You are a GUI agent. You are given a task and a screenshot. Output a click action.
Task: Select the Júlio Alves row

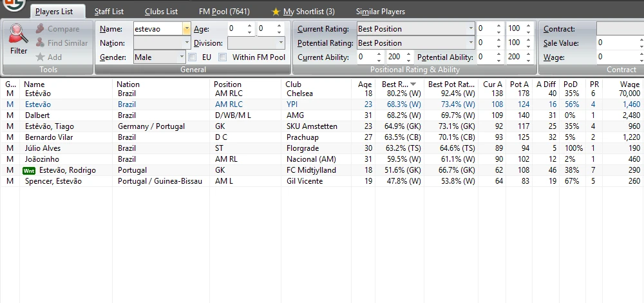[322, 148]
